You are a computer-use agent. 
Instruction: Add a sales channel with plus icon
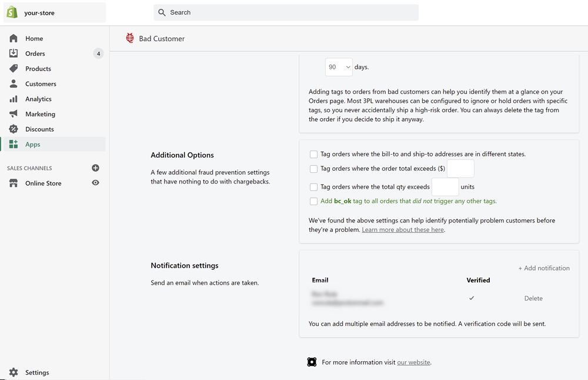pos(96,168)
